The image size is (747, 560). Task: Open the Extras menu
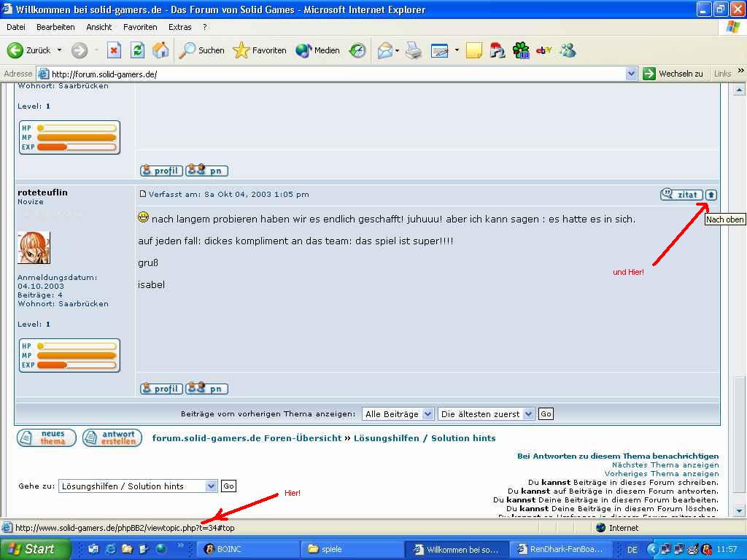pos(180,27)
